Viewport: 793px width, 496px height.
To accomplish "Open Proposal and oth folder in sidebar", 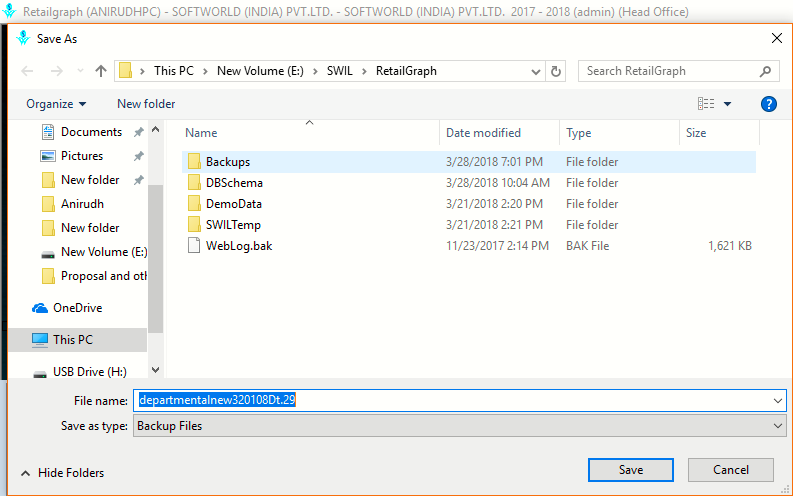I will tap(104, 276).
